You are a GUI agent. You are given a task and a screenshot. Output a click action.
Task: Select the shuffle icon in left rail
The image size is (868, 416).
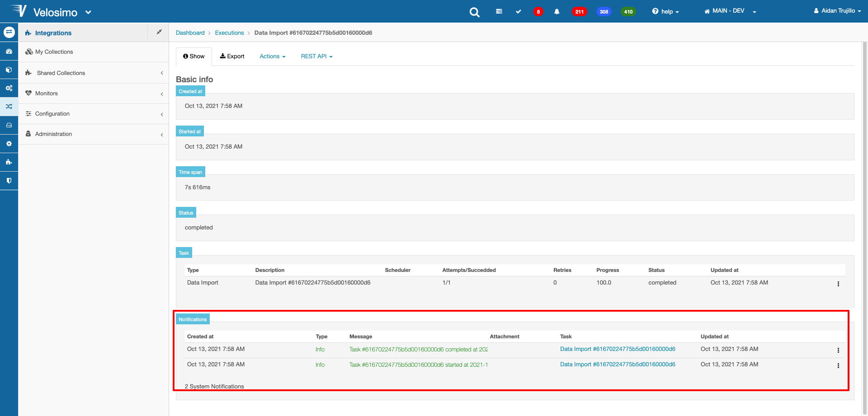coord(9,107)
